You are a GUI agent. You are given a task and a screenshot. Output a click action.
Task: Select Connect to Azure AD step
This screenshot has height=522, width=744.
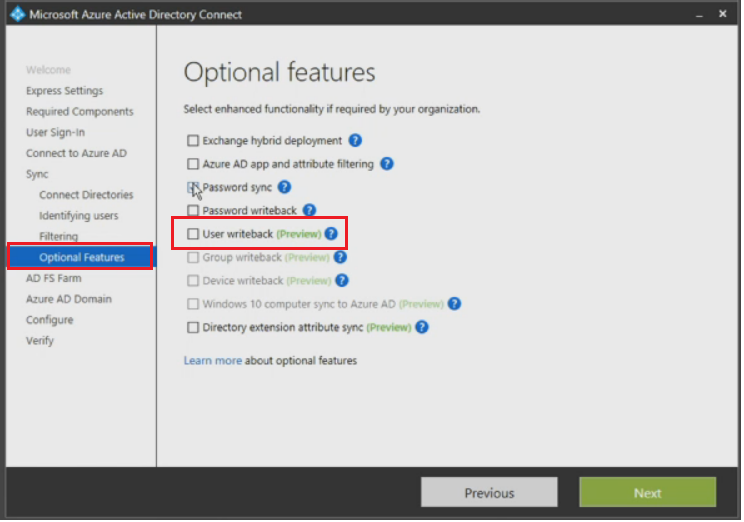click(76, 153)
